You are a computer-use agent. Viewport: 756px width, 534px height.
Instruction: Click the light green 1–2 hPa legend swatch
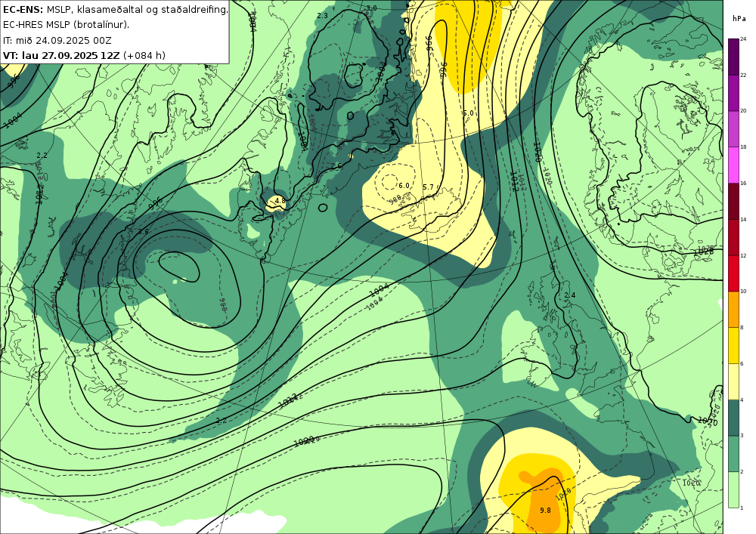(733, 489)
